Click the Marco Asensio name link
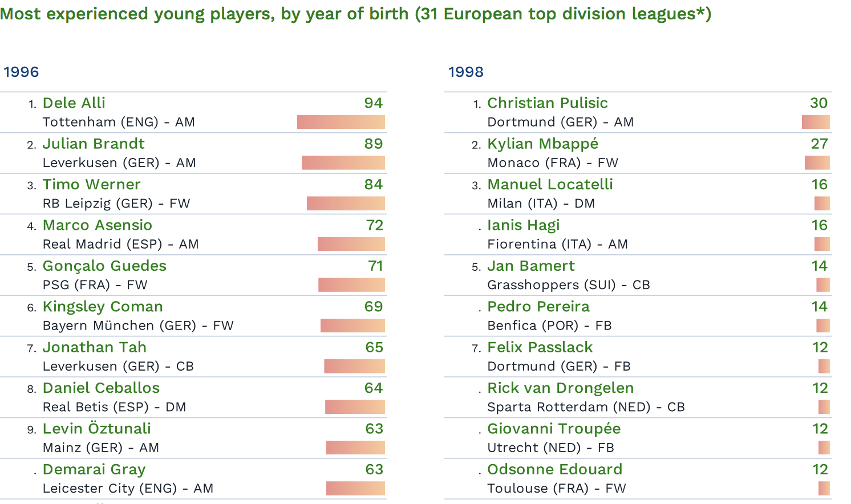The width and height of the screenshot is (851, 504). [x=98, y=225]
